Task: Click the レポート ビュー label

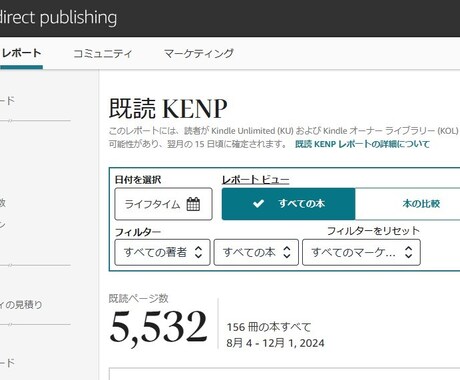Action: (255, 180)
